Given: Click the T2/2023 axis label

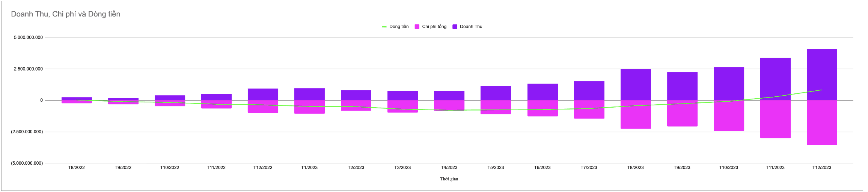Looking at the screenshot, I should coord(356,168).
